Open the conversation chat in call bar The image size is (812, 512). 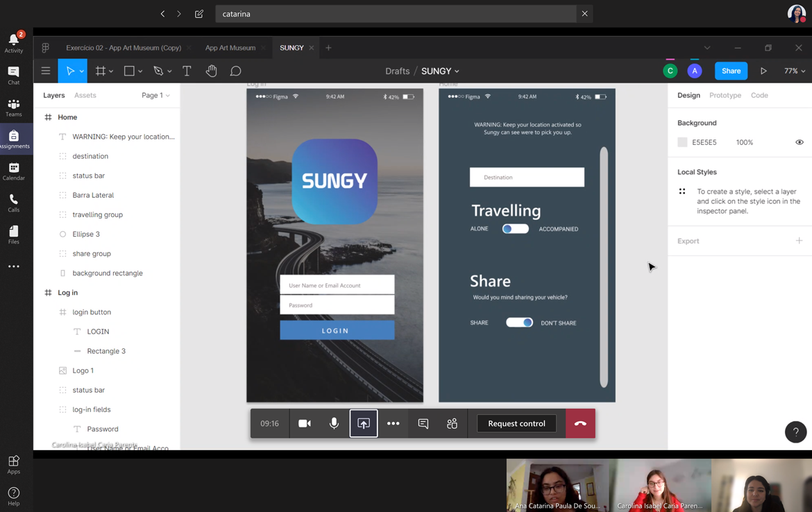(423, 423)
